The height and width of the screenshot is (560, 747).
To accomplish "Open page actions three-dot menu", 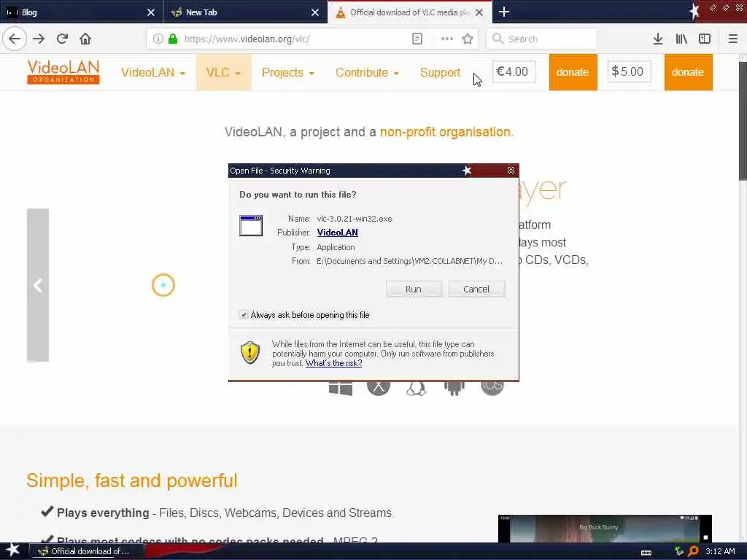I will (x=447, y=39).
